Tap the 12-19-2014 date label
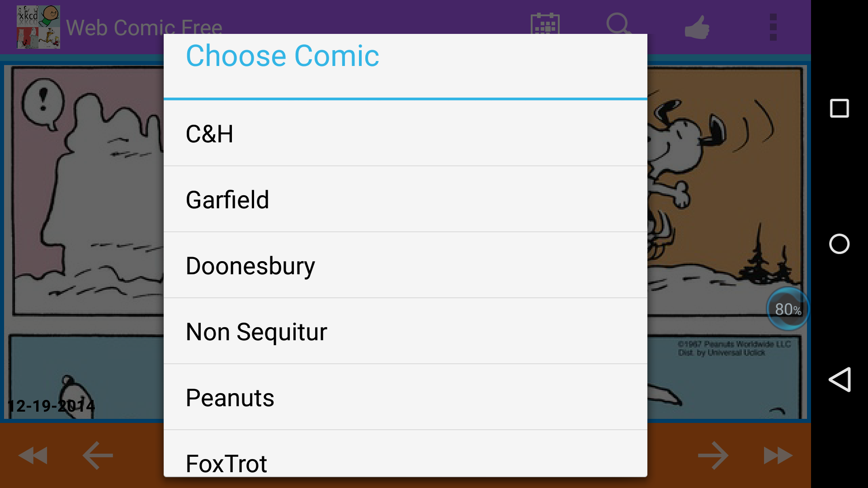868x488 pixels. (x=52, y=406)
